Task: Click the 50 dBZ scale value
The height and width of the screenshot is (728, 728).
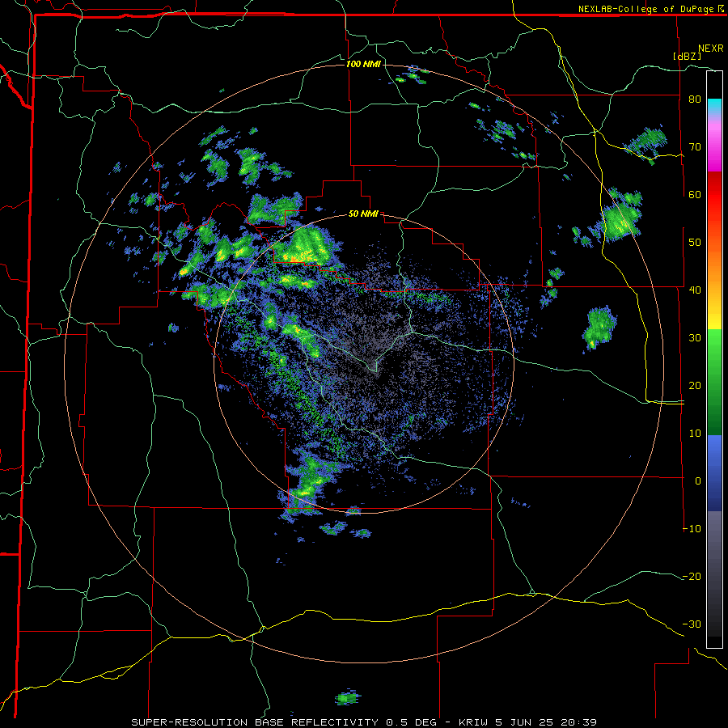Action: [x=695, y=243]
